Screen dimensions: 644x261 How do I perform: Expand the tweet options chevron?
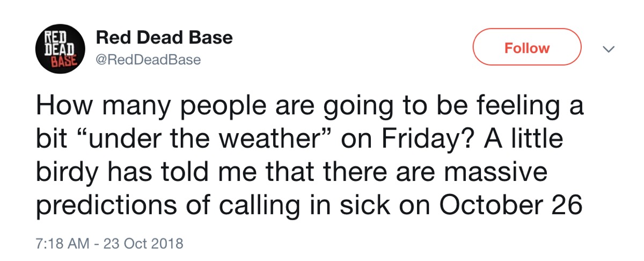coord(608,49)
